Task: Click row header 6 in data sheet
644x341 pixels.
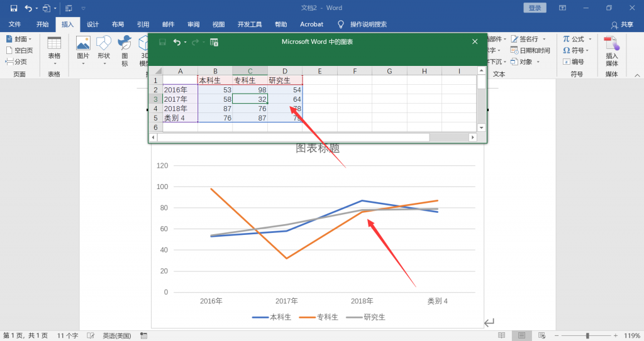Action: tap(156, 127)
